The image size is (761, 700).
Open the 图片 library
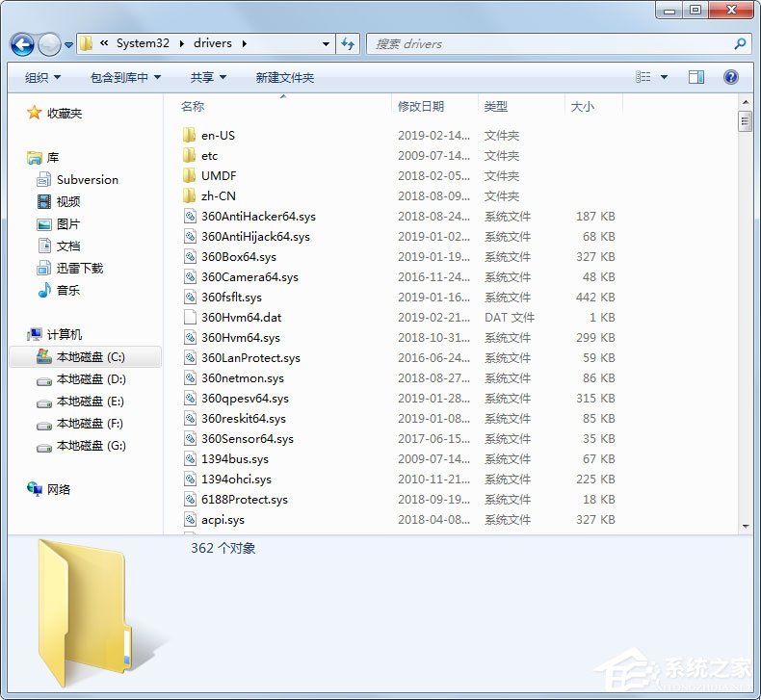click(x=68, y=223)
